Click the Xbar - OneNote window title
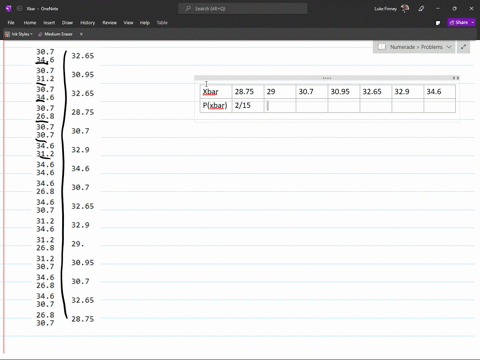 pos(42,9)
